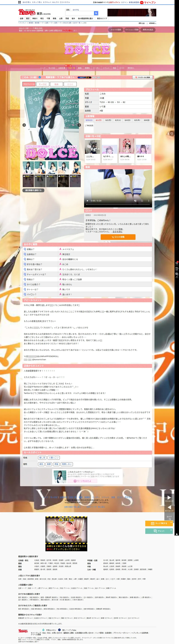Click the Heaven net site logo
Image resolution: width=179 pixels, height=644 pixels.
click(27, 12)
